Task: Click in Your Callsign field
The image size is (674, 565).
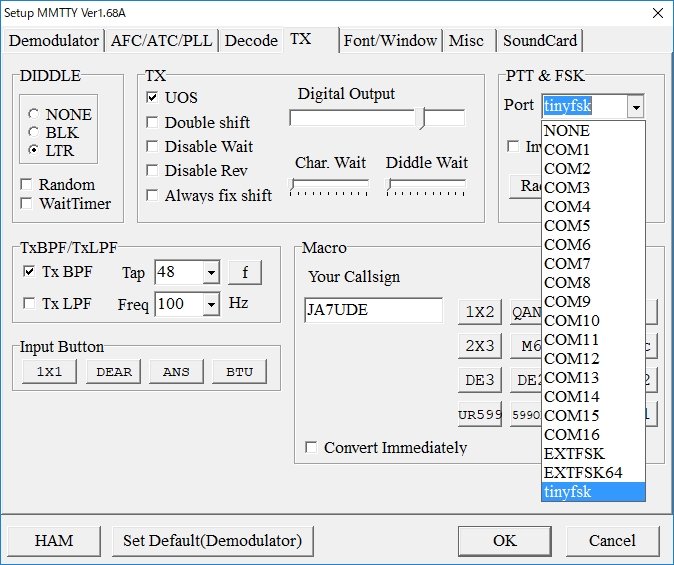Action: point(373,310)
